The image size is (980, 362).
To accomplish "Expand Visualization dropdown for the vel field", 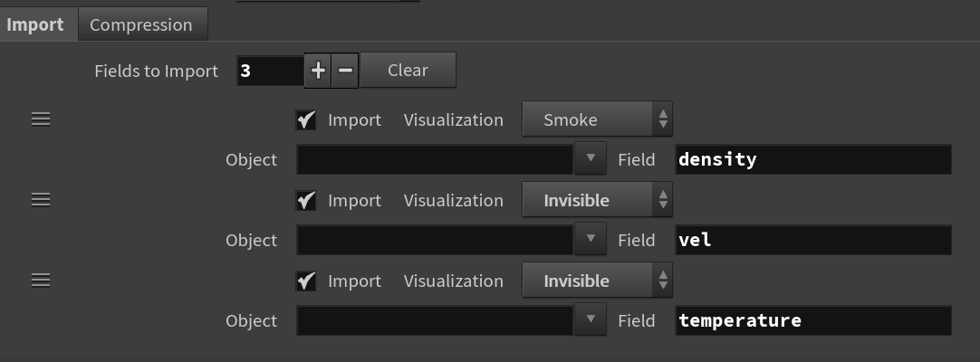I will 597,200.
